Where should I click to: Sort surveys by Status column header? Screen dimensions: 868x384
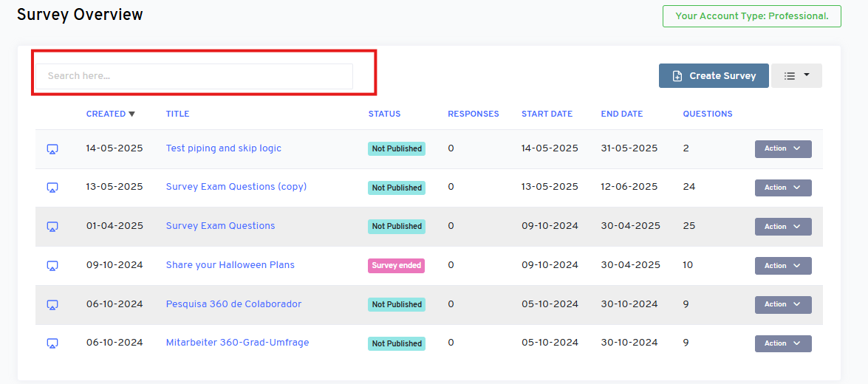(384, 114)
